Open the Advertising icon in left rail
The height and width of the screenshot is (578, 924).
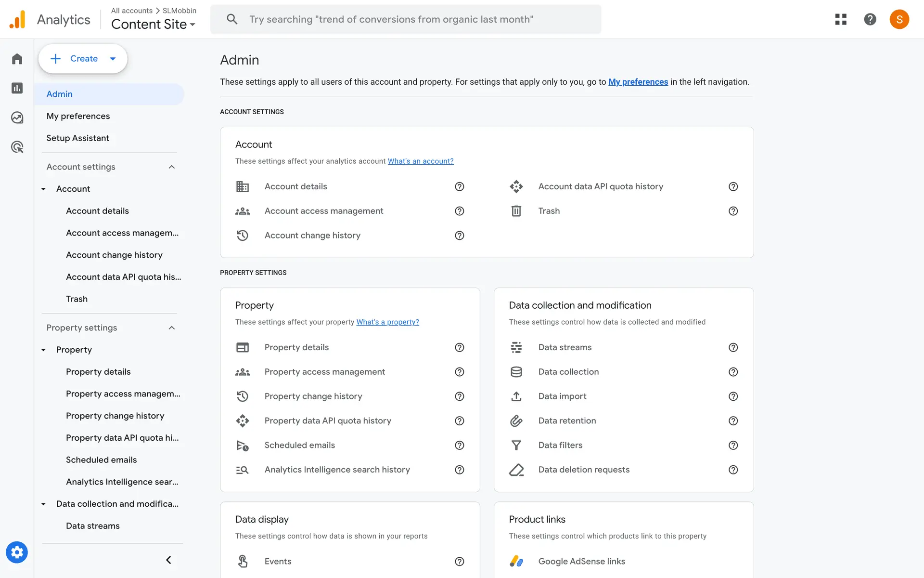pos(17,147)
